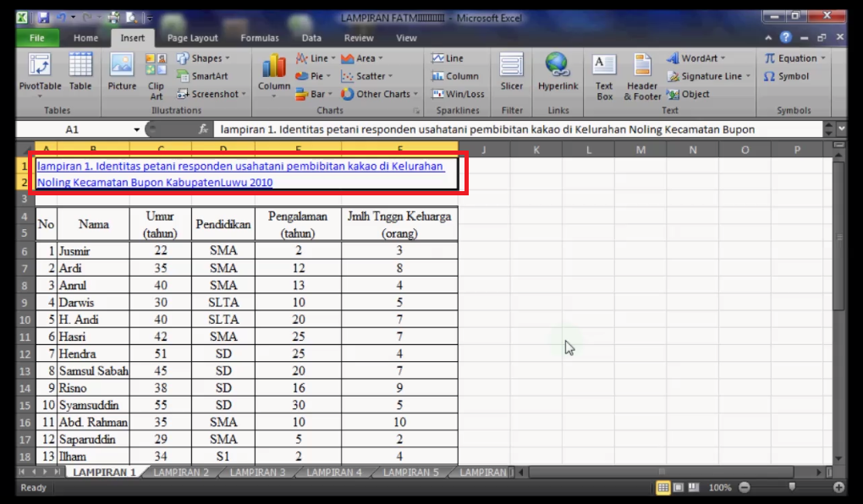Insert Column sparkline
Screen dimensions: 863x504
point(455,76)
